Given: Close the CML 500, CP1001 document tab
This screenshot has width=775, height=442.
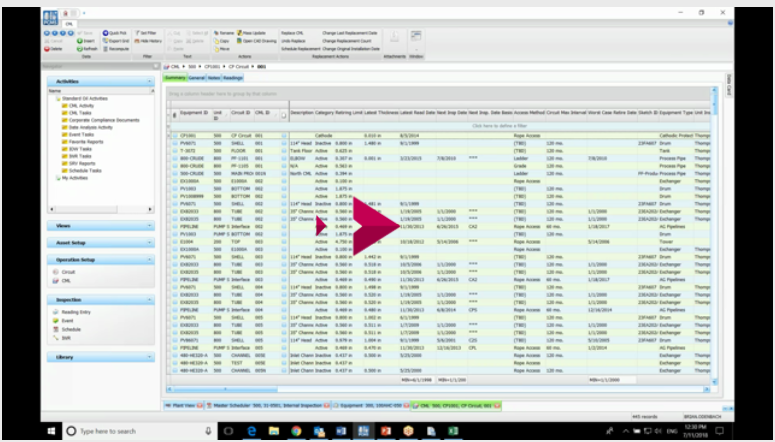Looking at the screenshot, I should click(x=497, y=405).
